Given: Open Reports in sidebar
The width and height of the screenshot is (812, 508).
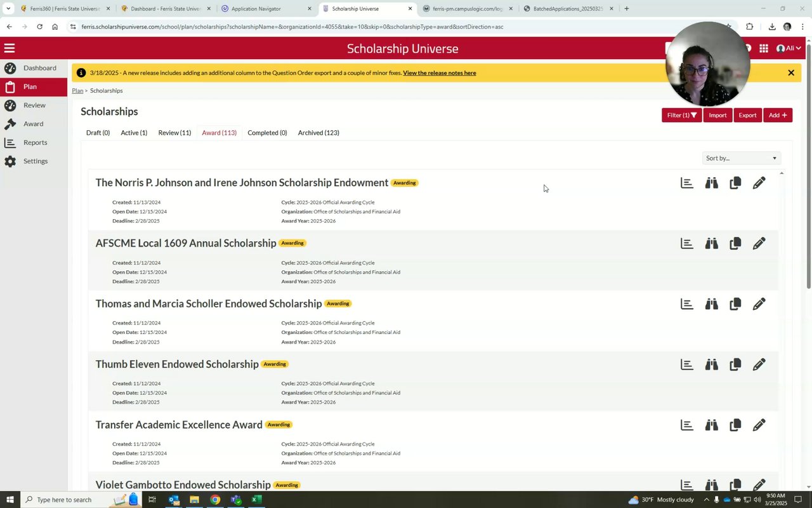Looking at the screenshot, I should [34, 142].
